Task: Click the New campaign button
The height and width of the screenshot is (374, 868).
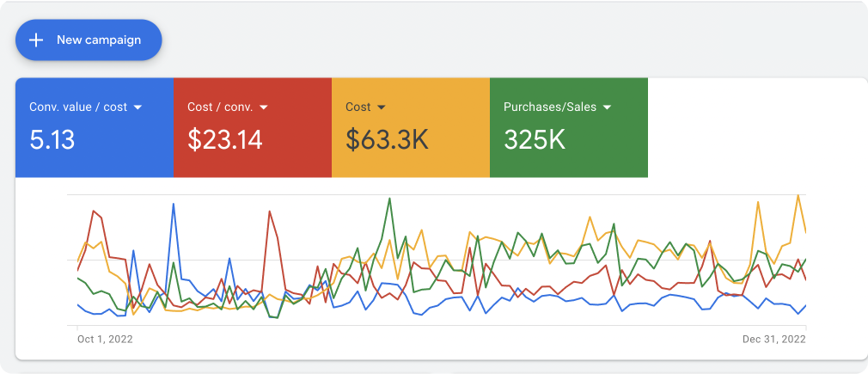Action: 88,40
